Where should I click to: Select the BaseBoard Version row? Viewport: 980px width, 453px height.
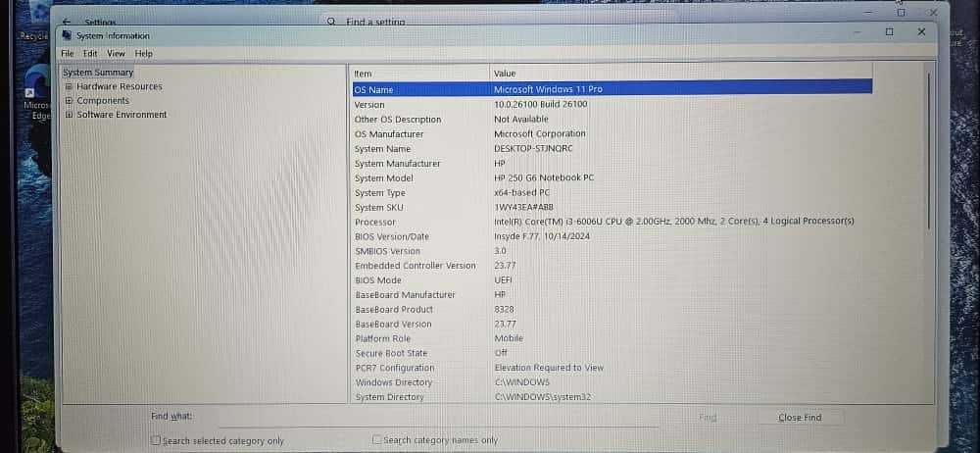(612, 325)
